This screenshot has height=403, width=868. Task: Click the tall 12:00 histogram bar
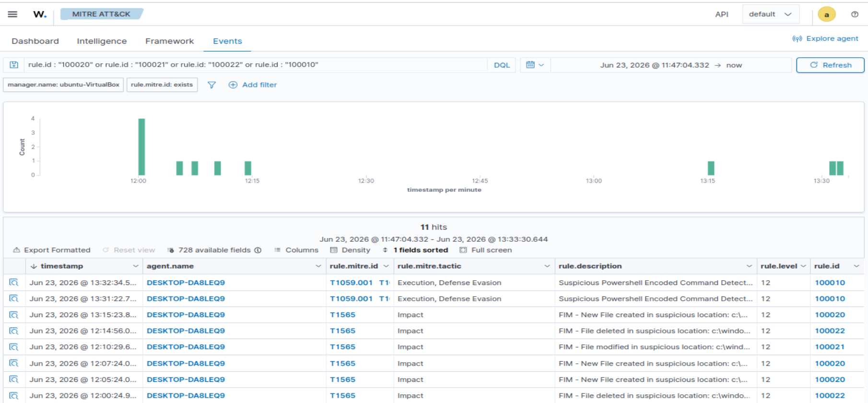click(141, 147)
